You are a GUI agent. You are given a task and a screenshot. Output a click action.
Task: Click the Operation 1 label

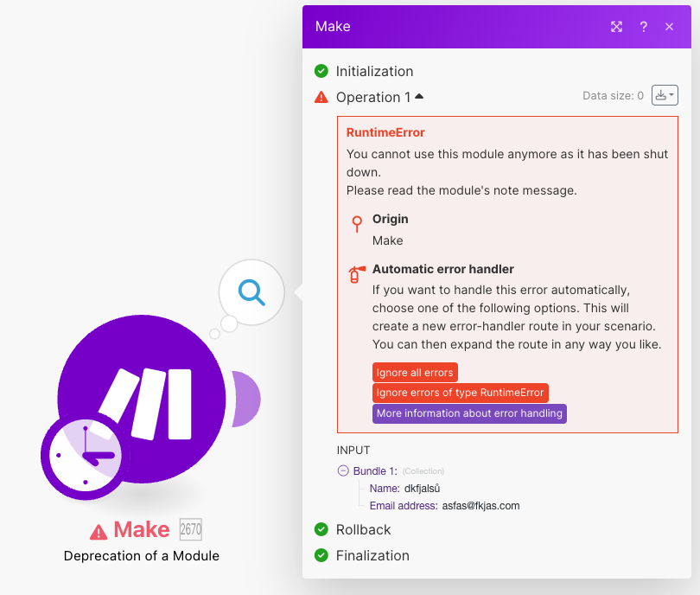coord(373,98)
